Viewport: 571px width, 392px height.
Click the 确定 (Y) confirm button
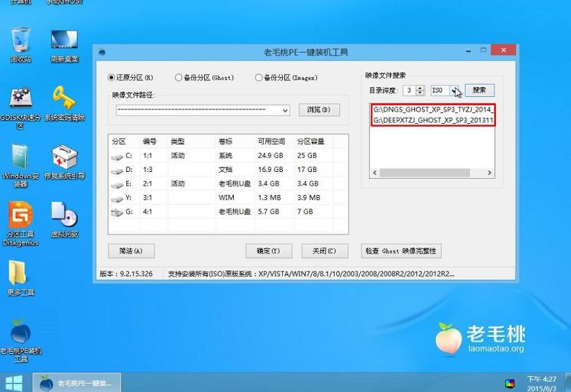(x=268, y=251)
